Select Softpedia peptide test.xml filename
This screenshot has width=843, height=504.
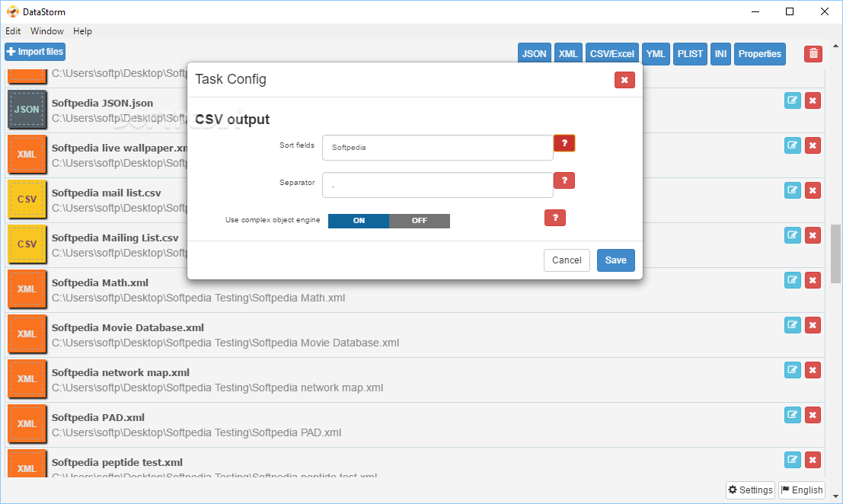(117, 463)
